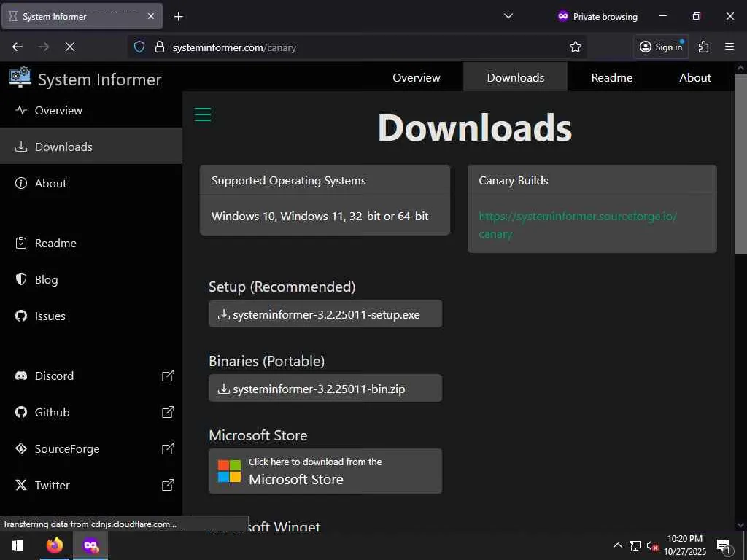Viewport: 747px width, 560px height.
Task: Show hidden system tray icons
Action: [617, 545]
